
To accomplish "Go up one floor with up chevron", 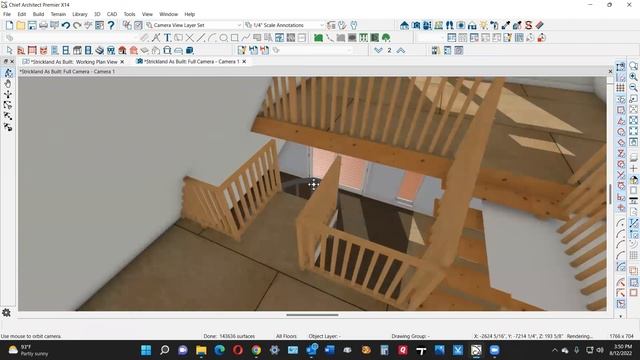I will tap(401, 50).
